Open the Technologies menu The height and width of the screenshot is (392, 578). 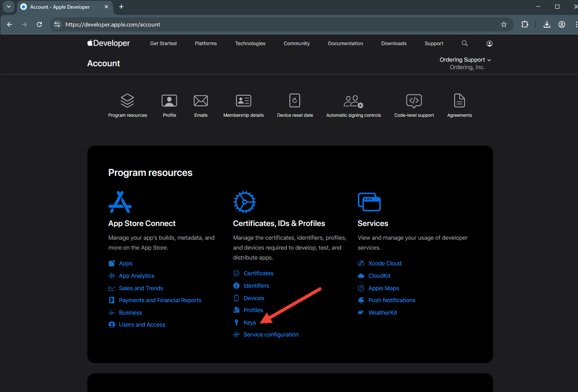click(x=250, y=43)
